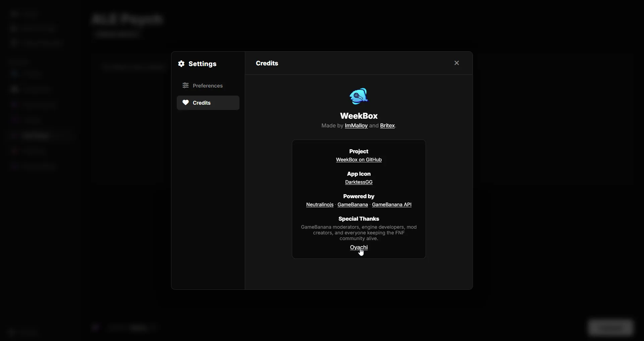Click the Project heading

359,152
